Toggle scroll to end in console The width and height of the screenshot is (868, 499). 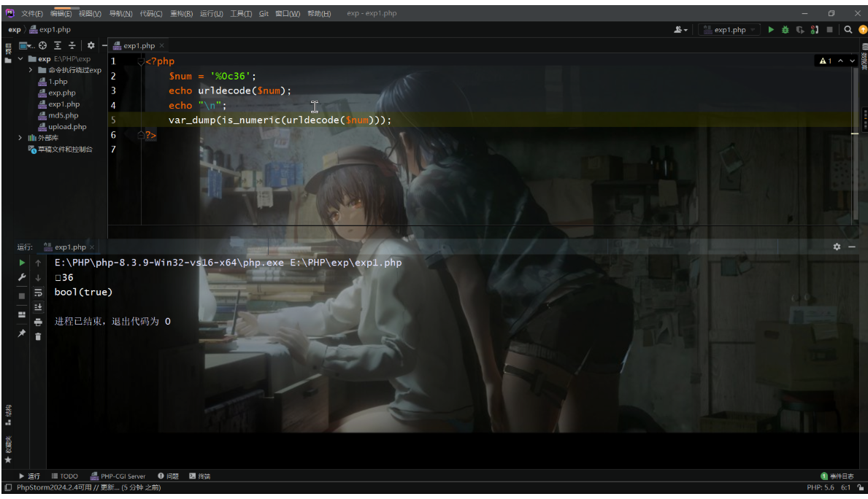(38, 307)
